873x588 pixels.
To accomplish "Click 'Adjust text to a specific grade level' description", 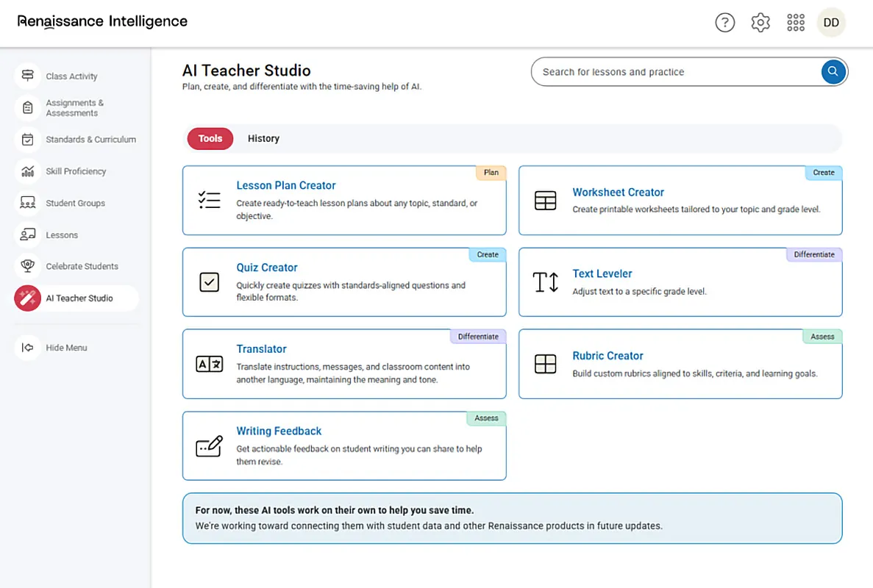I will point(639,292).
